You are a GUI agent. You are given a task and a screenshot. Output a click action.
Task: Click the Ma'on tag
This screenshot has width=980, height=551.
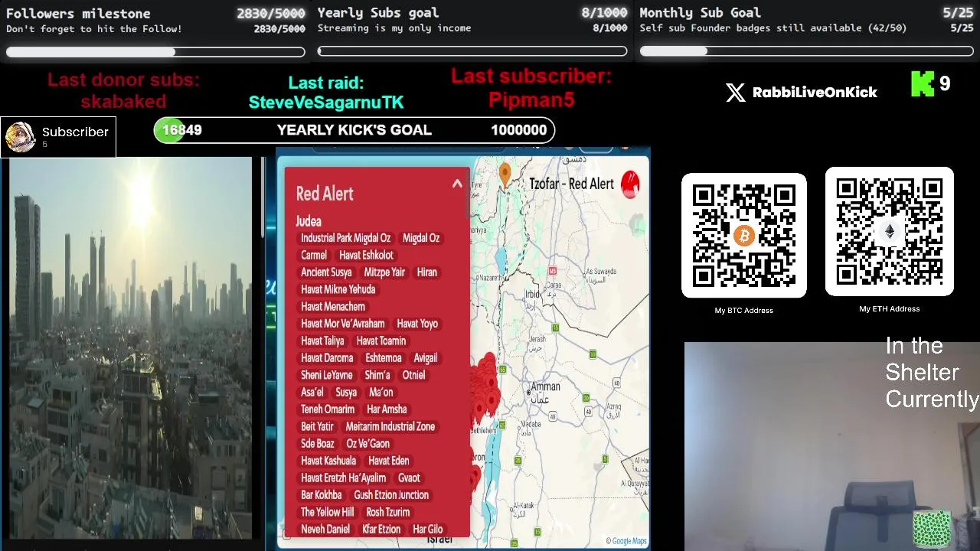point(381,393)
